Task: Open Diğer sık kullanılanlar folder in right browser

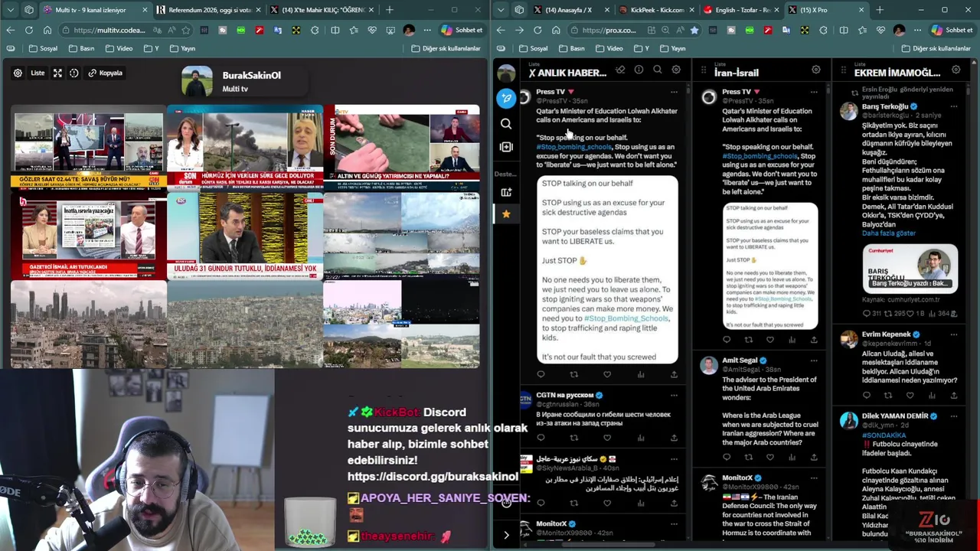Action: pyautogui.click(x=936, y=48)
